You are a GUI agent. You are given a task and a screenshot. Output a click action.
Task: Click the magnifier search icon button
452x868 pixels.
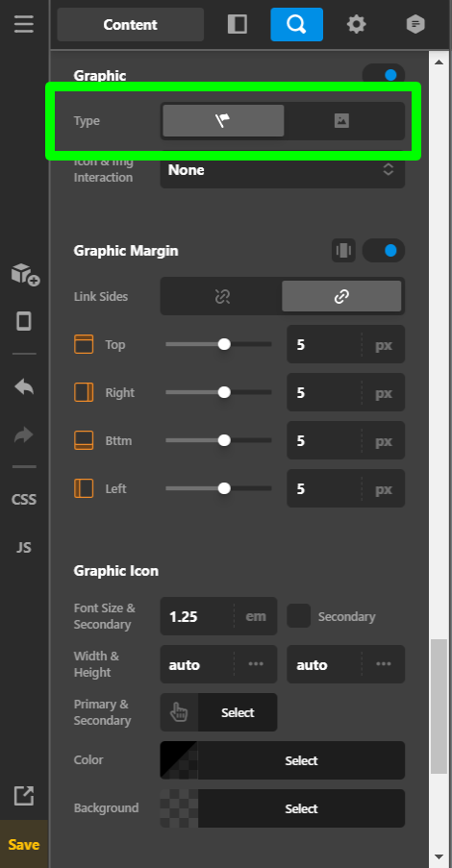tap(296, 24)
